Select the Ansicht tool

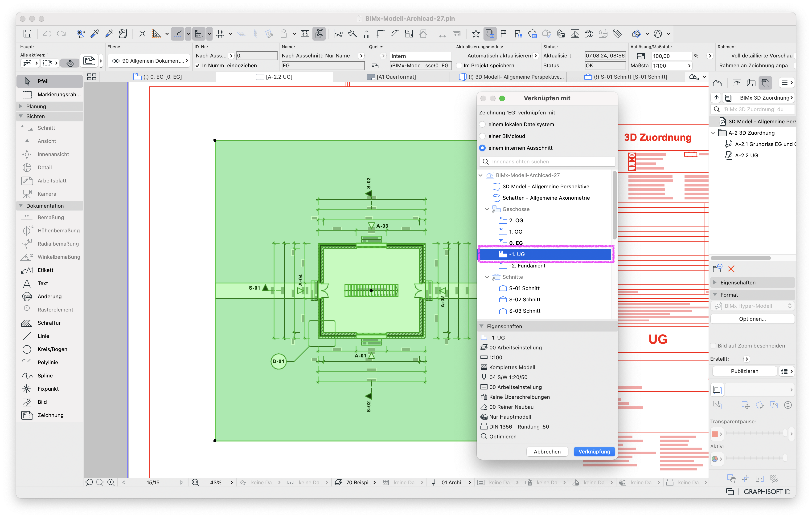pos(50,141)
